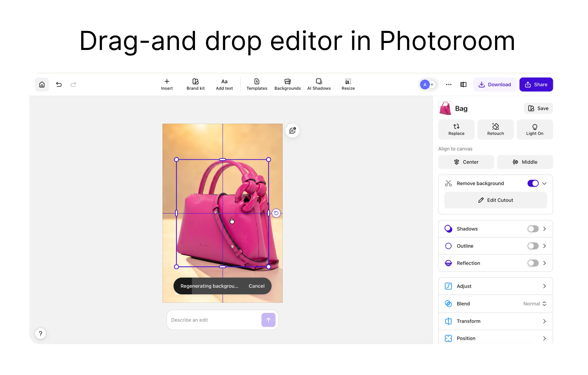The image size is (588, 375).
Task: Click the Remove background scissors icon
Action: (x=448, y=183)
